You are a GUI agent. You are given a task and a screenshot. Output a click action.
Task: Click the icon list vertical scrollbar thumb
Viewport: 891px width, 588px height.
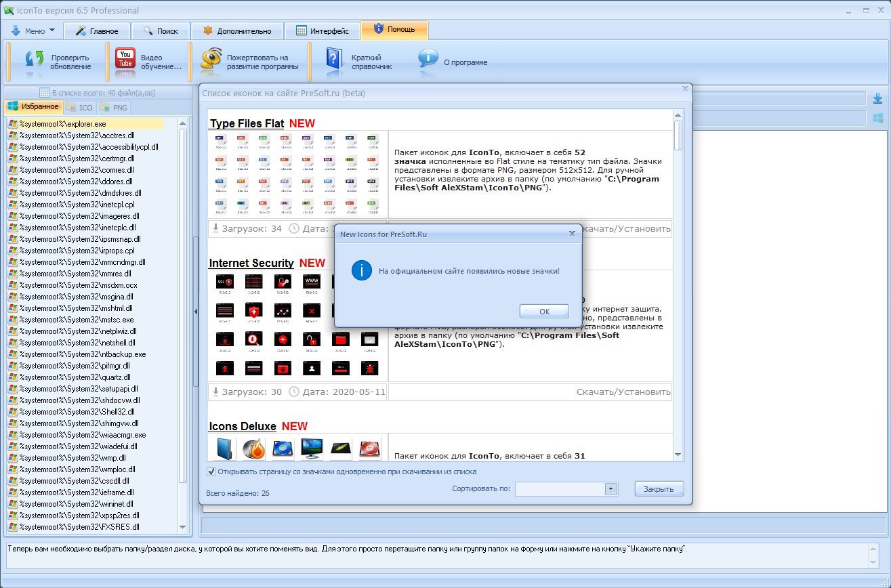678,135
